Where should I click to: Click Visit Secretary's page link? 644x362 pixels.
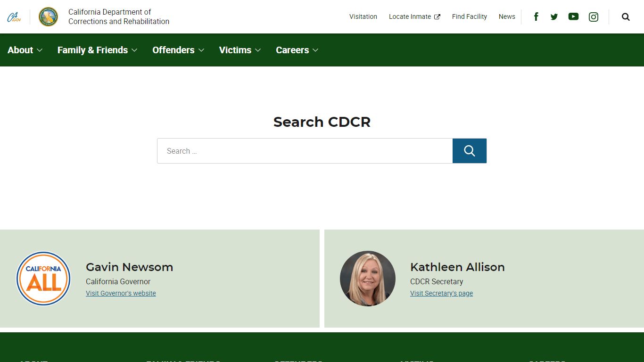coord(441,293)
